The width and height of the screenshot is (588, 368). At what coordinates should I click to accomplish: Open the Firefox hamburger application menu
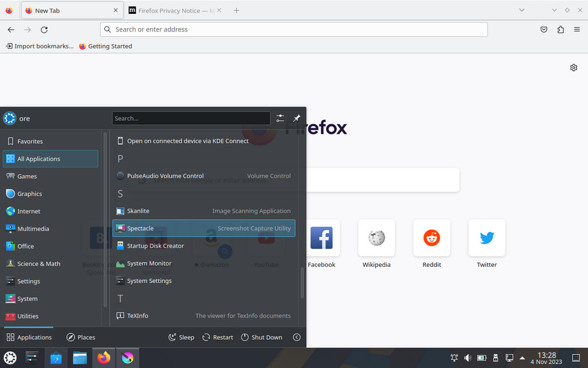click(577, 30)
